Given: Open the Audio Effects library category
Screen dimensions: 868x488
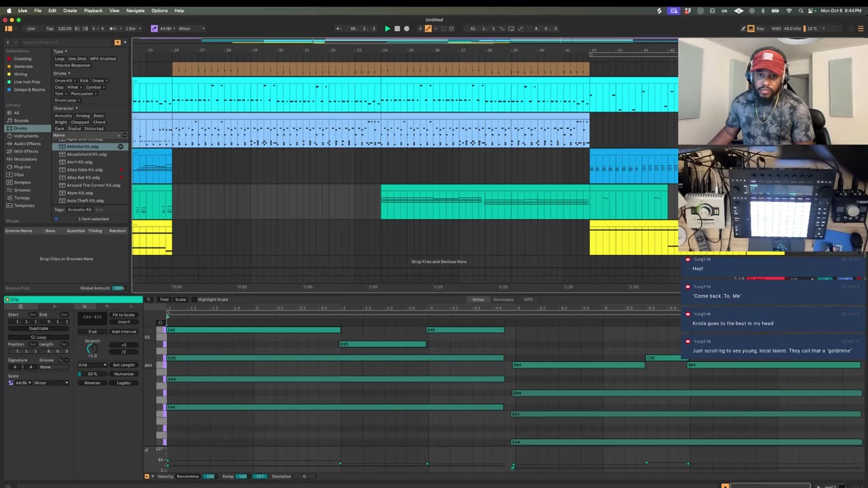Looking at the screenshot, I should tap(27, 144).
